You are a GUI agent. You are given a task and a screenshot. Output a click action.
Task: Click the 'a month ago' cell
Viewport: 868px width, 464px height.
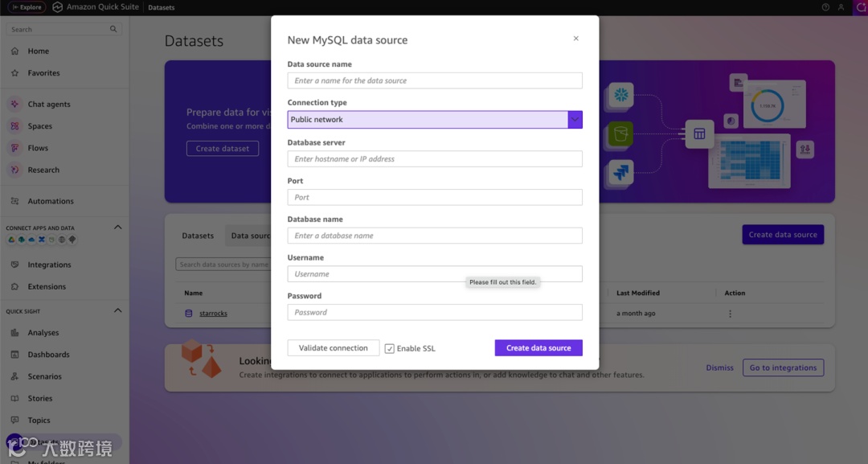(636, 314)
